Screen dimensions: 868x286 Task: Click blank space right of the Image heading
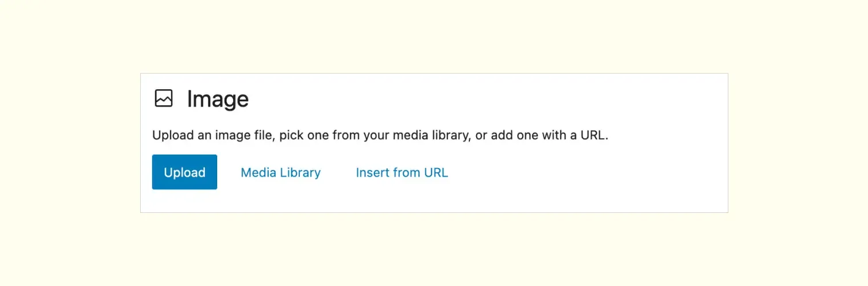tap(460, 99)
